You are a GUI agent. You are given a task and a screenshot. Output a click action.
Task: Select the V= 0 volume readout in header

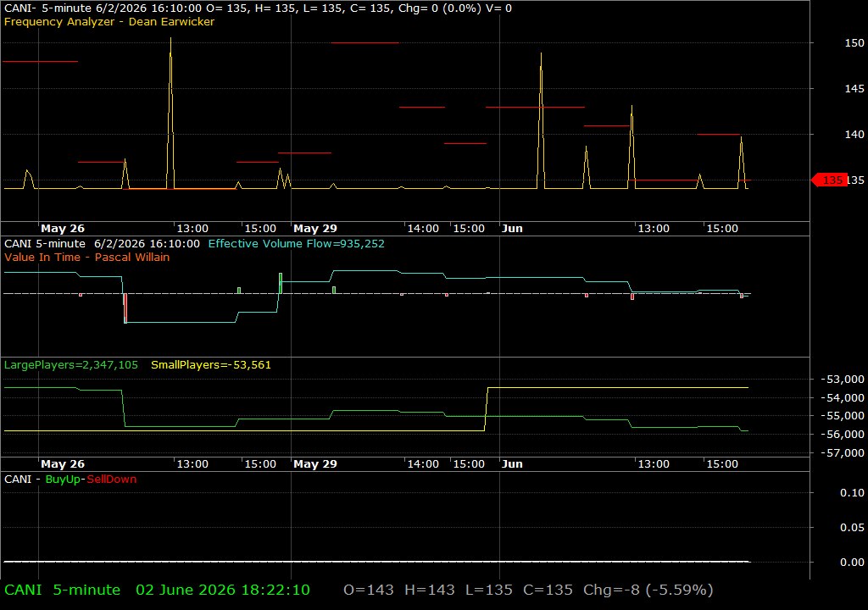click(499, 8)
